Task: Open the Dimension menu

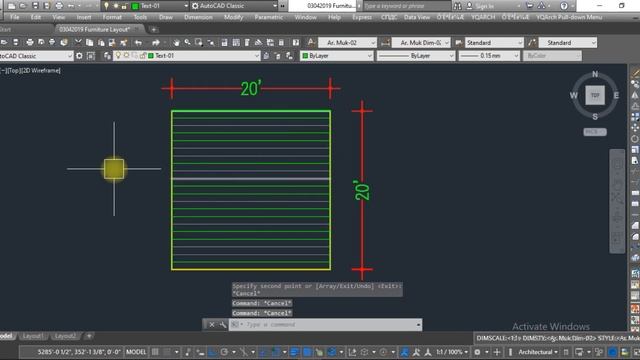Action: coord(198,17)
